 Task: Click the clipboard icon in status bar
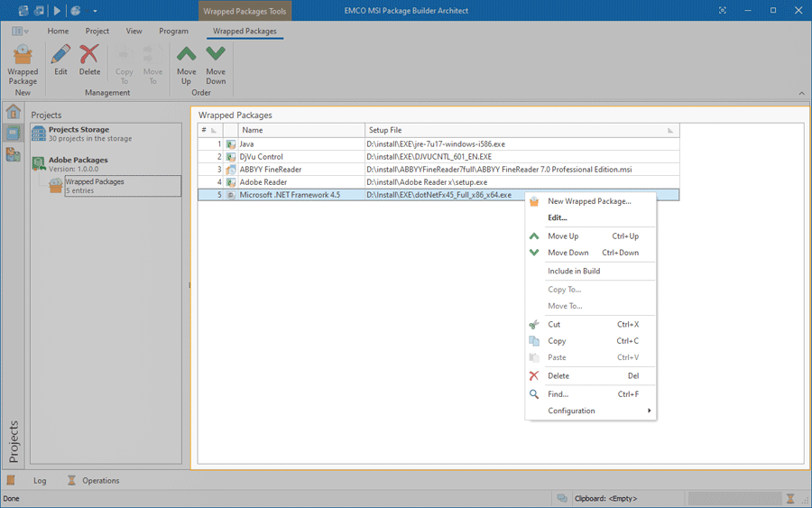click(x=562, y=499)
